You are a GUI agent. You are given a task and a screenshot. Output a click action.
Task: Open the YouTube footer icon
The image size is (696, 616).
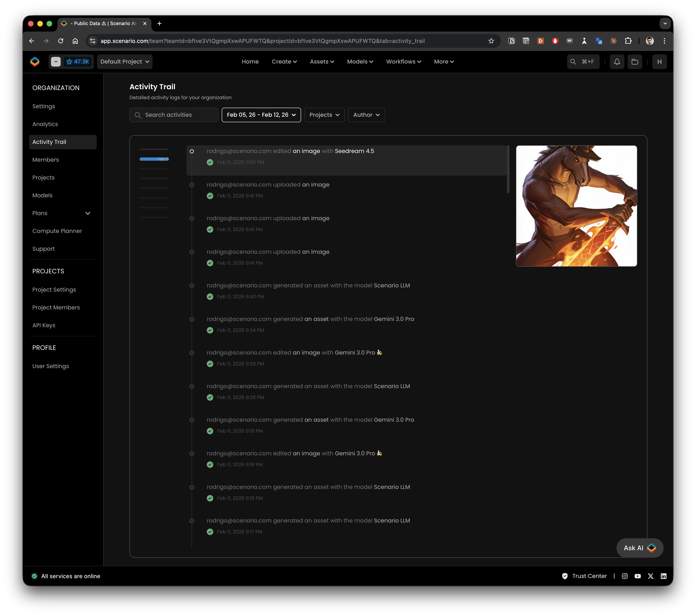pos(638,576)
